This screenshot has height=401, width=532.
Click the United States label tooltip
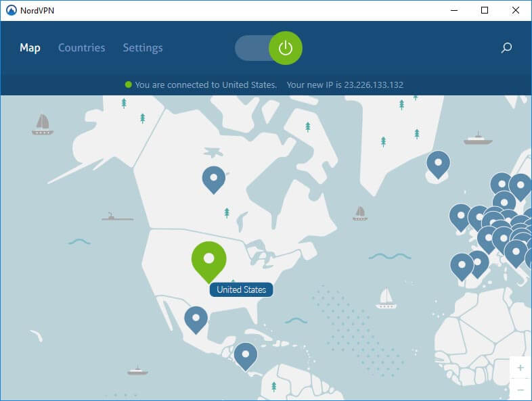[241, 290]
